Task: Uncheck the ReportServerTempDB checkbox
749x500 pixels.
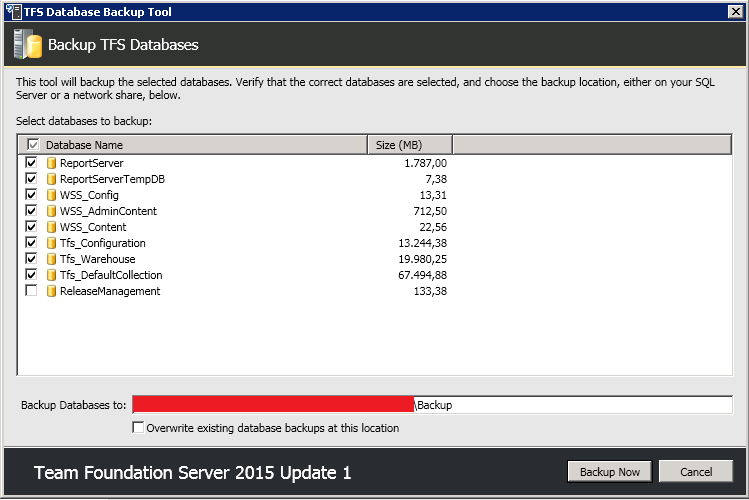Action: (31, 179)
